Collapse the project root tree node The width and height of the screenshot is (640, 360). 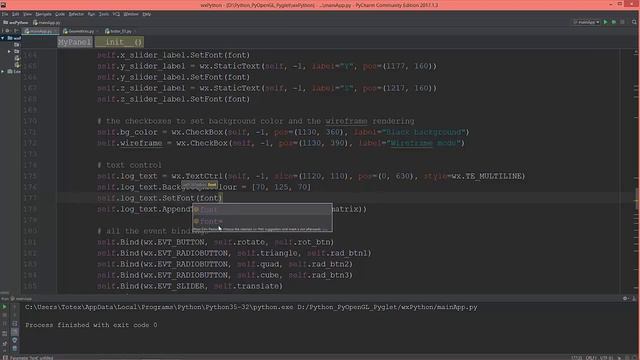click(x=3, y=38)
